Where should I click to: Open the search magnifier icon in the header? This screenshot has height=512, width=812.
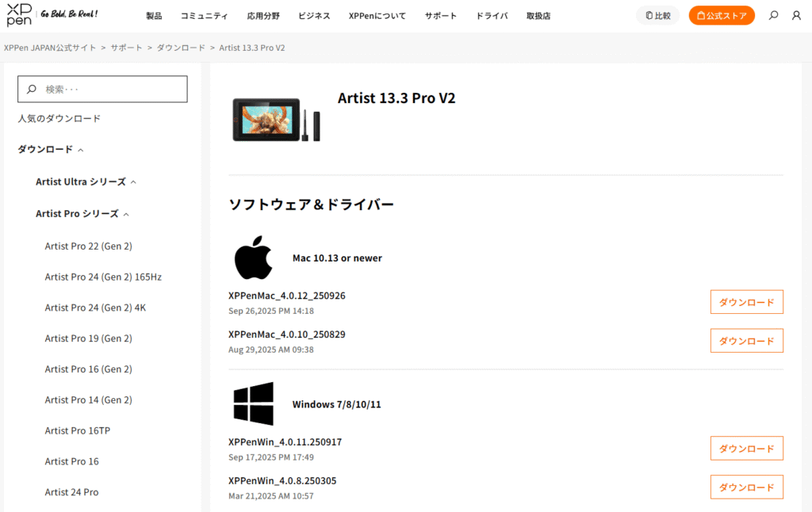[x=774, y=15]
